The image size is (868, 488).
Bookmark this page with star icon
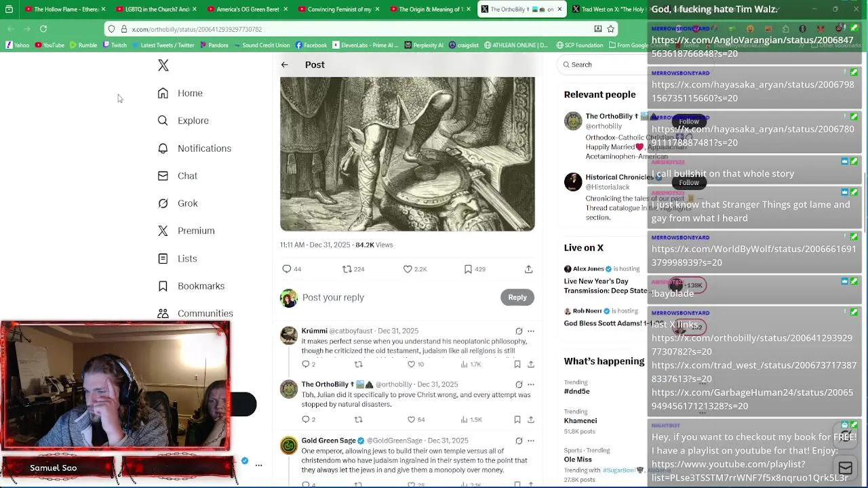[611, 29]
